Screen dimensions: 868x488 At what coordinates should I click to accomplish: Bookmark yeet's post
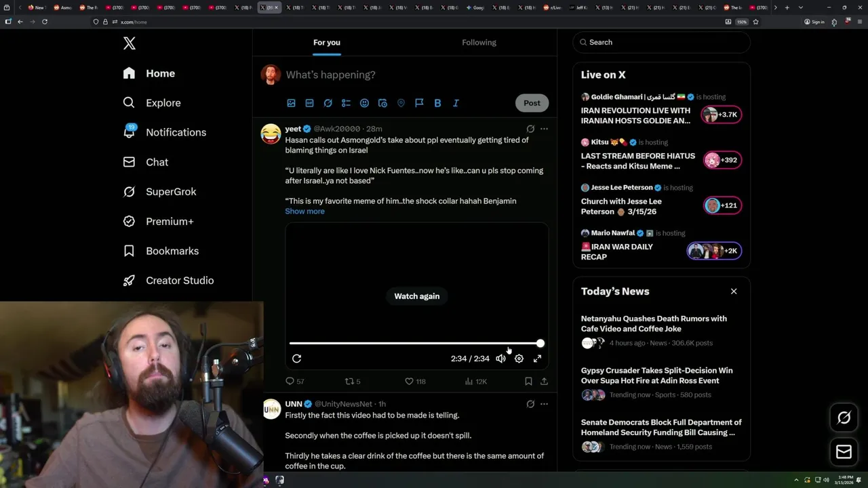pos(528,382)
